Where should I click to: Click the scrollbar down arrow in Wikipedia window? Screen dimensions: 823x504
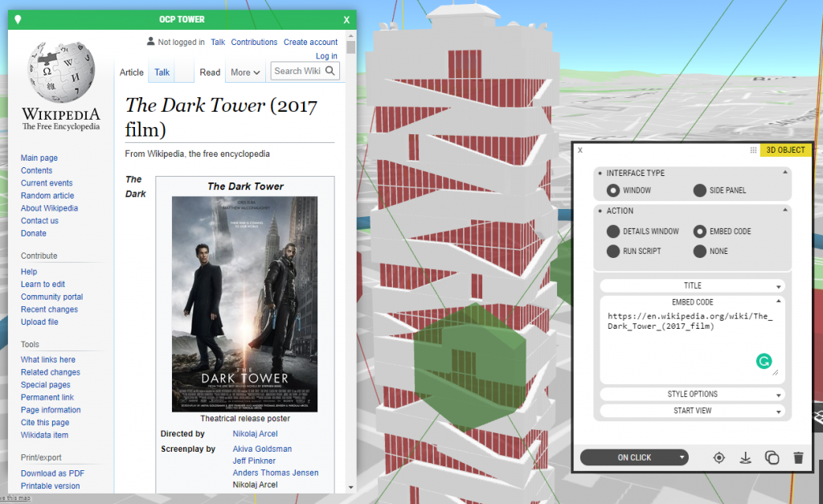(x=350, y=487)
